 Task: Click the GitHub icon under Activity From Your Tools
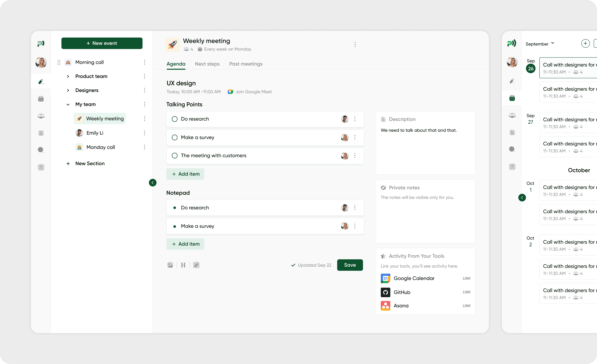[x=385, y=292]
